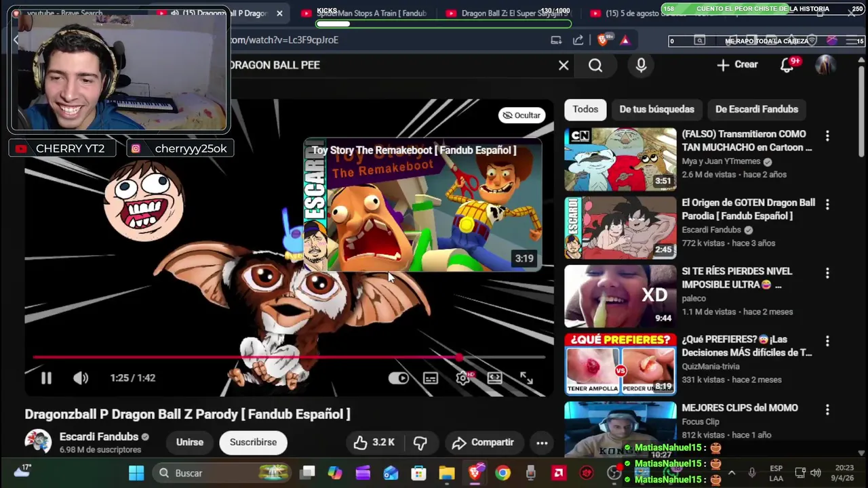Screen dimensions: 868x488
Task: Open options for El Origen de GOTEN video
Action: [827, 205]
